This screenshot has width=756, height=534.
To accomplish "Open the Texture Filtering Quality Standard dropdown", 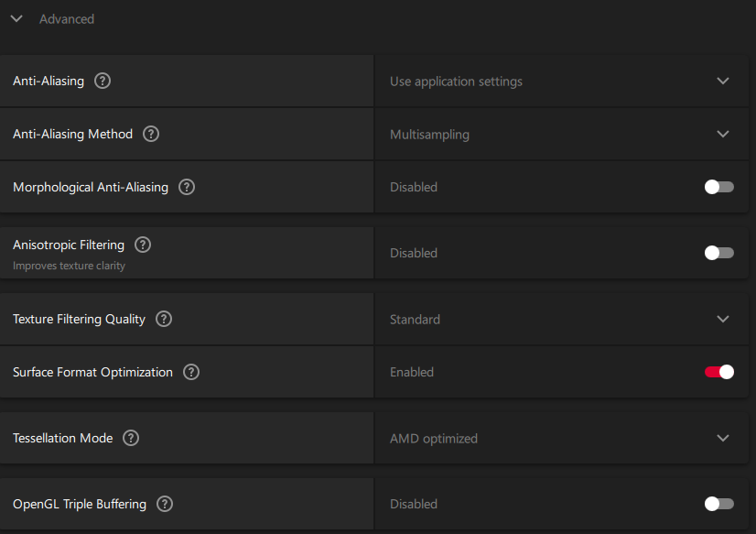I will 723,319.
